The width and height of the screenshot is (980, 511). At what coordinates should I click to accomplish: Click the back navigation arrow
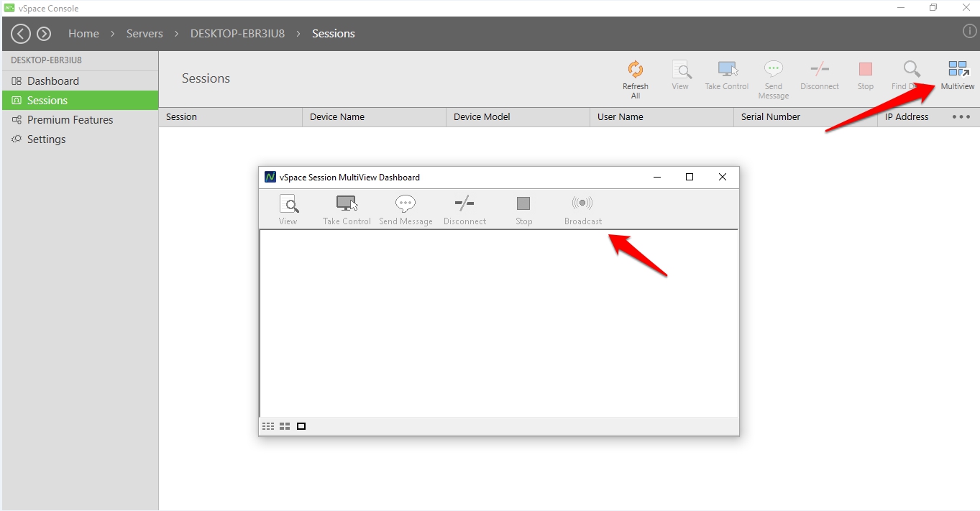pos(21,33)
